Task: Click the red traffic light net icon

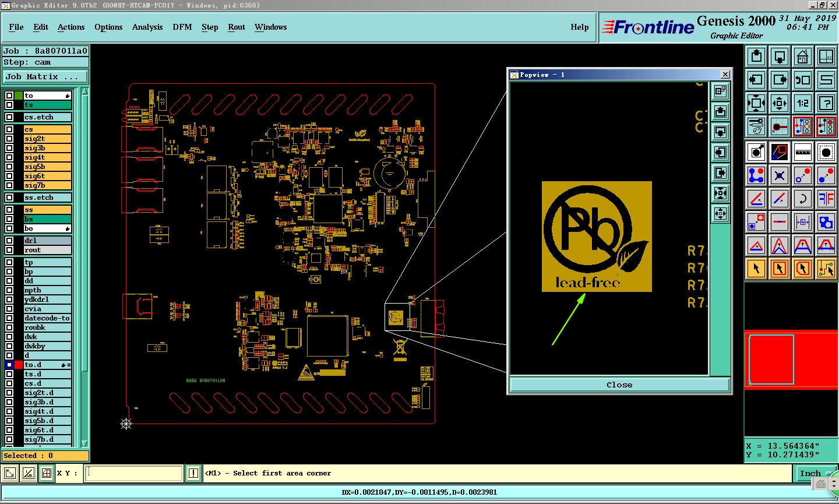Action: tap(826, 126)
